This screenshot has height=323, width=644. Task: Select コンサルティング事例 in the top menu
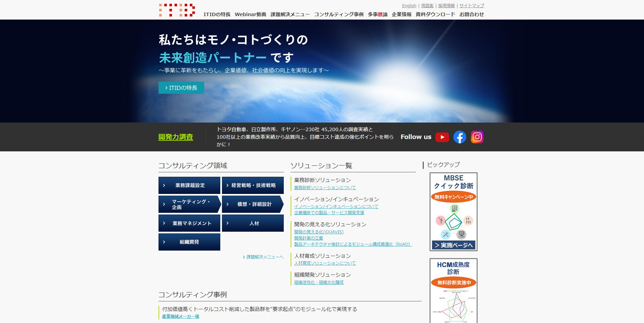tap(339, 14)
